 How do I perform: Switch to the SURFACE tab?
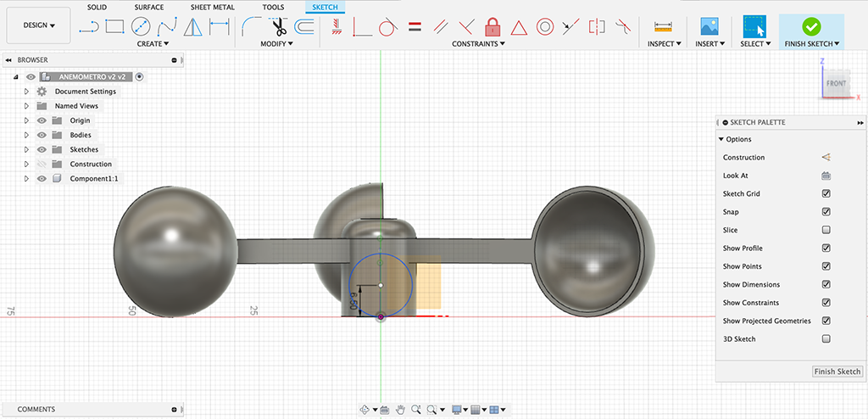pos(149,7)
